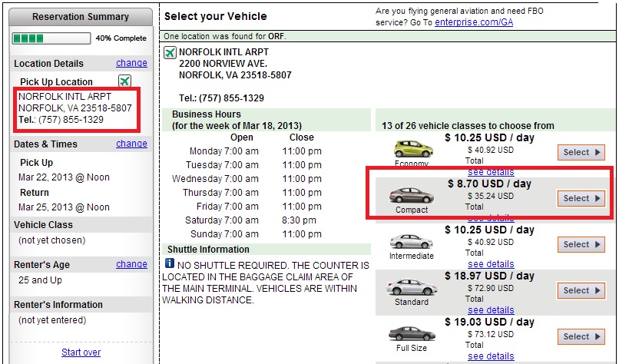Click the airplane icon beside Pick Up Location
The width and height of the screenshot is (619, 364).
coord(124,81)
